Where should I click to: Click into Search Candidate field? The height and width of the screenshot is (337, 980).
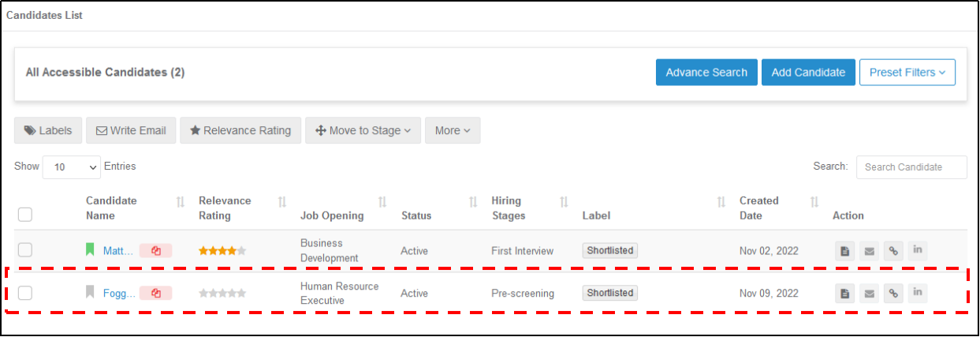point(911,167)
